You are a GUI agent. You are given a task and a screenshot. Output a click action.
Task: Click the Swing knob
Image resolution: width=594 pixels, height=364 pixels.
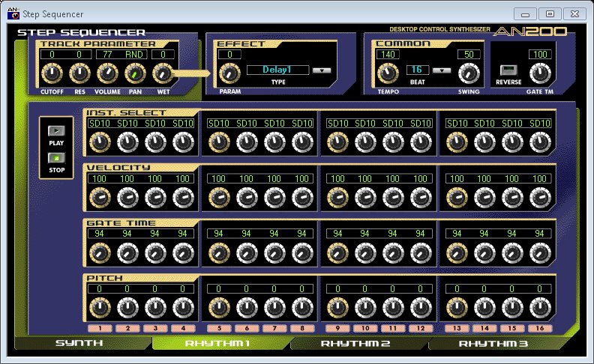pos(469,73)
